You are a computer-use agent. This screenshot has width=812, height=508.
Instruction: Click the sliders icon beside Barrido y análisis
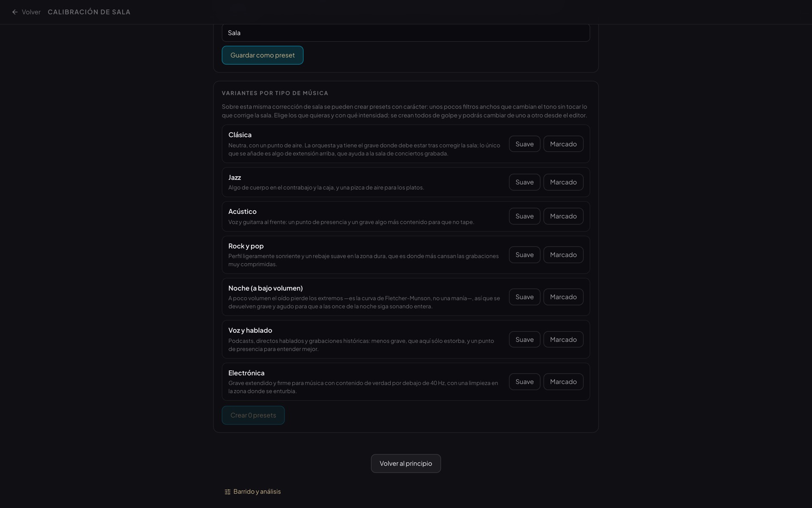(228, 491)
